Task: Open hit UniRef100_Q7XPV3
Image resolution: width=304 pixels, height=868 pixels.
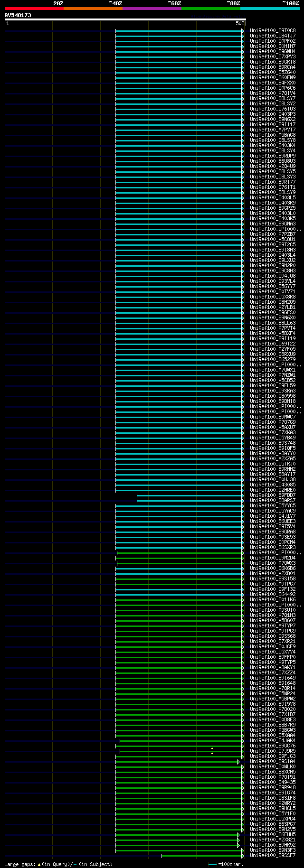Action: click(x=273, y=57)
